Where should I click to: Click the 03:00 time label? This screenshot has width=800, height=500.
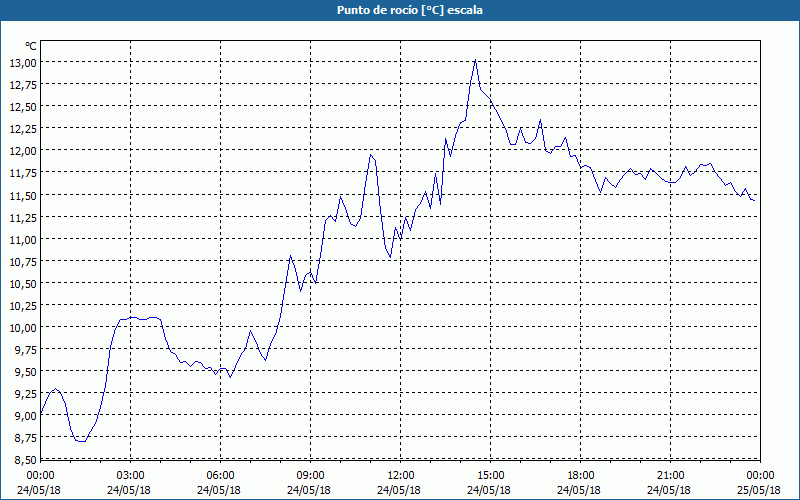131,476
